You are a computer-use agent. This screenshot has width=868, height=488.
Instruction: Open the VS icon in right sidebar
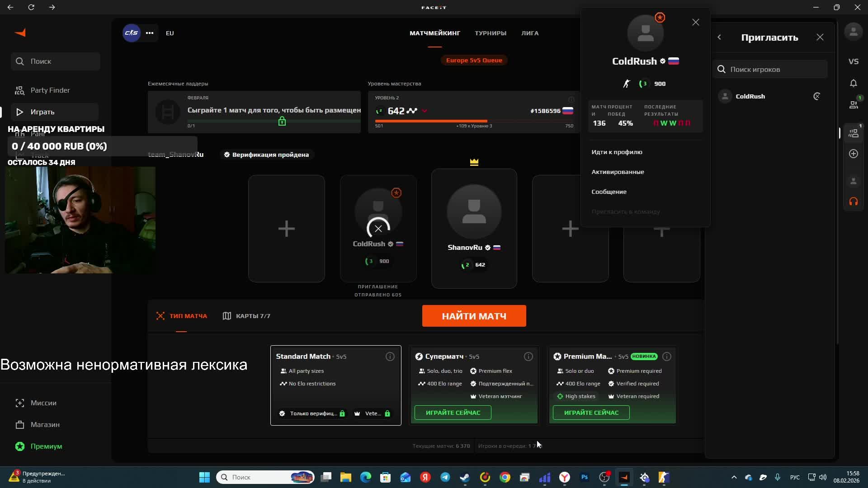tap(853, 61)
